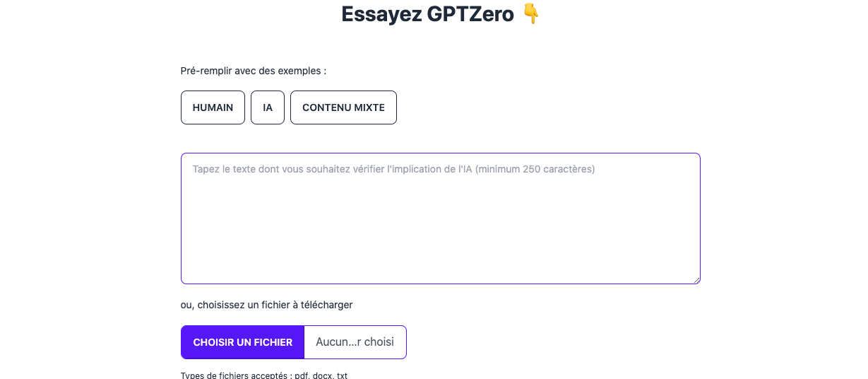Click the empty middle of the text box
This screenshot has height=379, width=868.
click(x=440, y=226)
